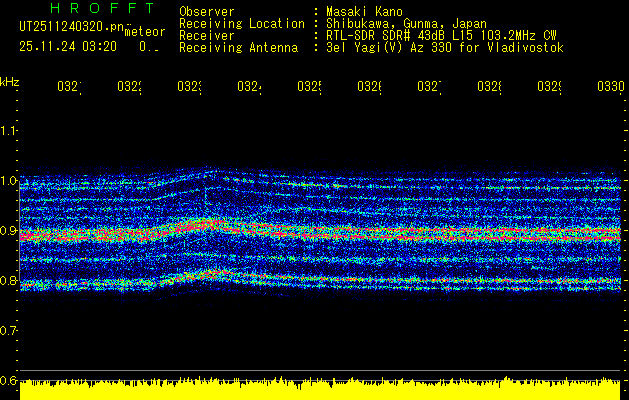Click the 0324 time marker

pos(250,87)
